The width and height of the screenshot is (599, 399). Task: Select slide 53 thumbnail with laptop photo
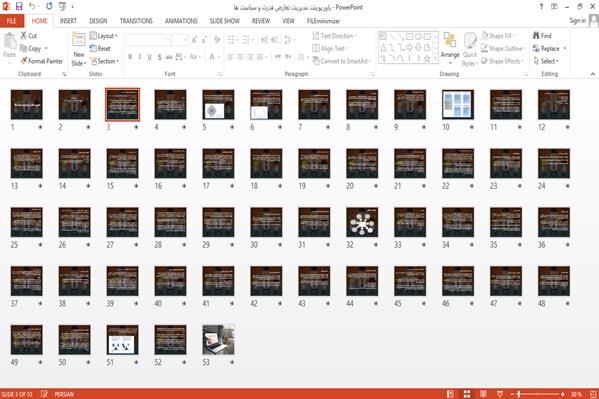[x=218, y=340]
